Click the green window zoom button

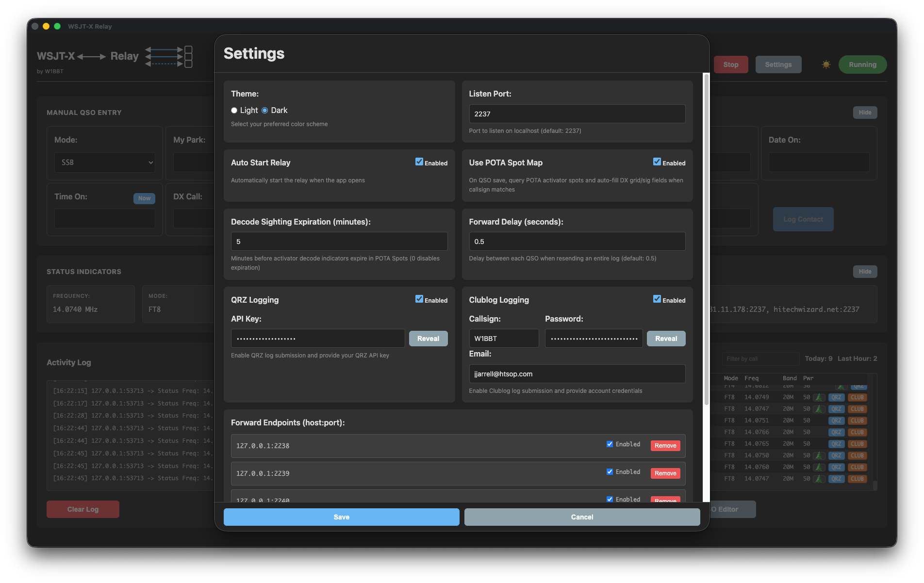(57, 26)
